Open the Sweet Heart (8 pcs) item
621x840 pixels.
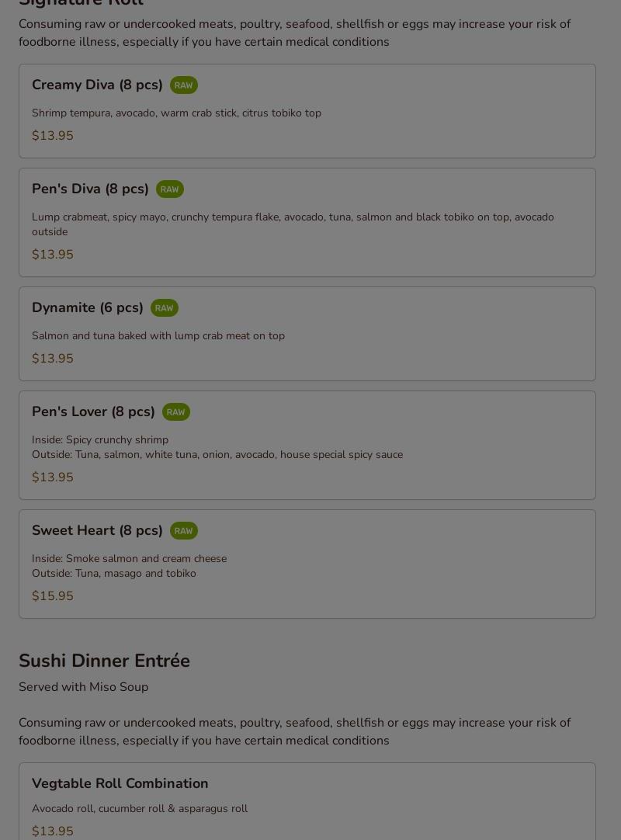97,530
